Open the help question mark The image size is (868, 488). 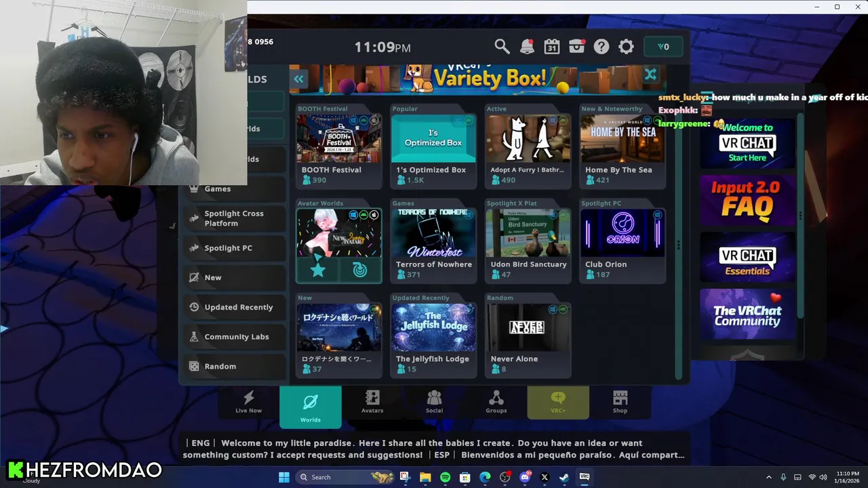pos(601,46)
